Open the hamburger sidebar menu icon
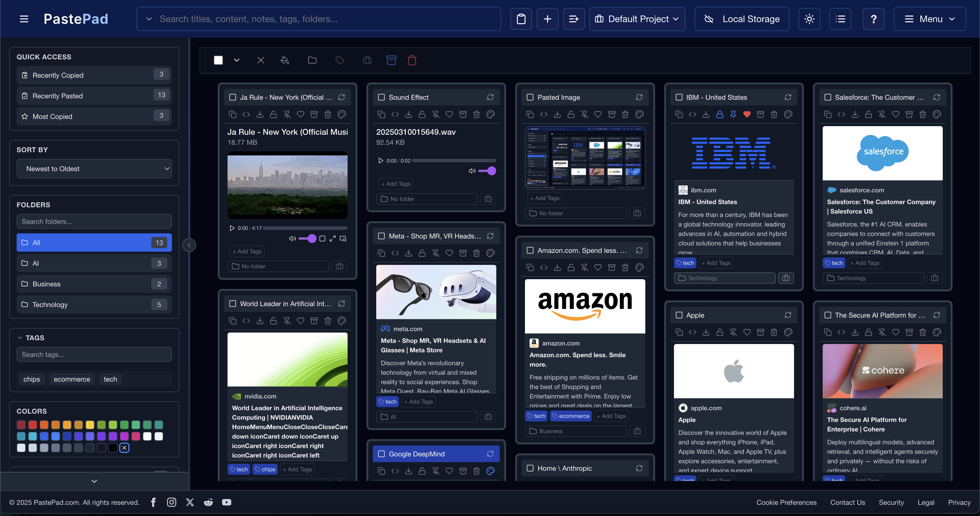 click(x=24, y=19)
